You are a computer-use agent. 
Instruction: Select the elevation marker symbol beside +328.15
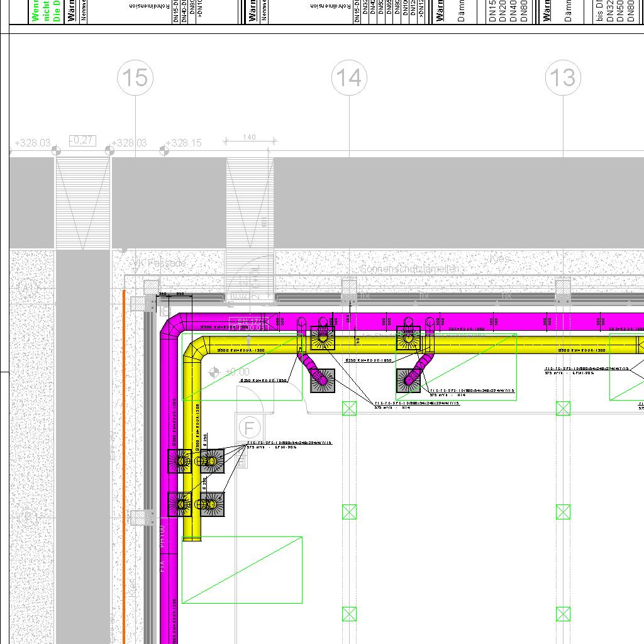164,150
